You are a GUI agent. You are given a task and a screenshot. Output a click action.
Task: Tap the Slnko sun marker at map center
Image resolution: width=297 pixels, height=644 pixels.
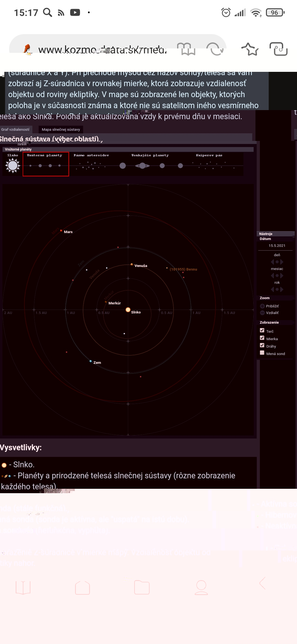click(x=128, y=310)
